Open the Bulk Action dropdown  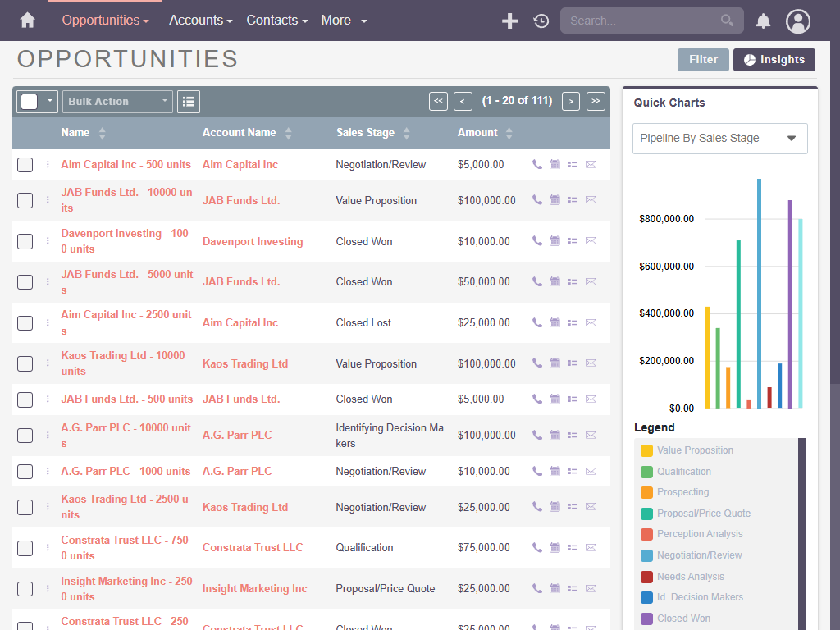pyautogui.click(x=117, y=101)
